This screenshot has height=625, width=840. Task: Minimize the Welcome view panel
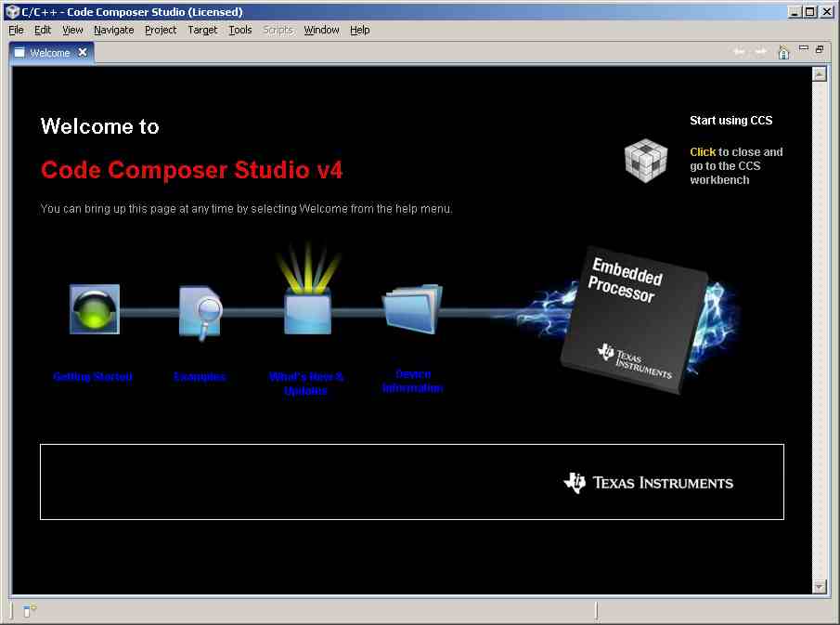click(804, 49)
